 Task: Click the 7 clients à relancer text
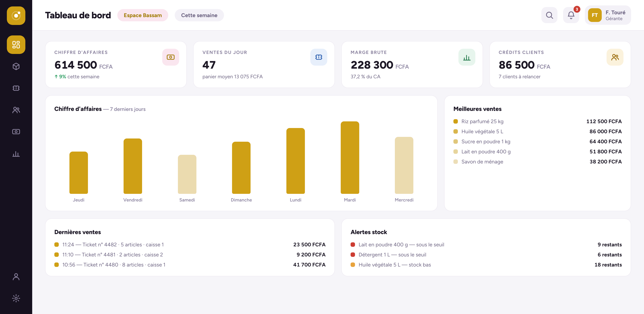[519, 76]
